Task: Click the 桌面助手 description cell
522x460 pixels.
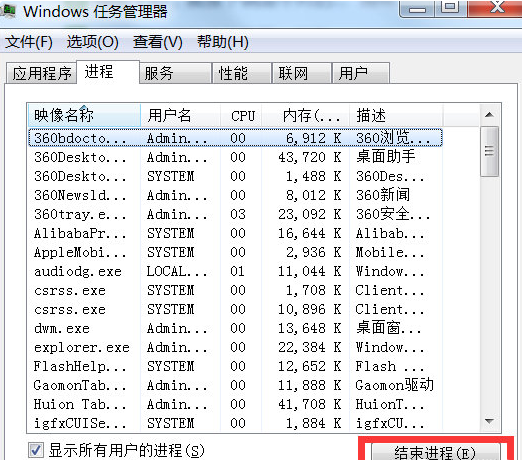Action: point(386,156)
